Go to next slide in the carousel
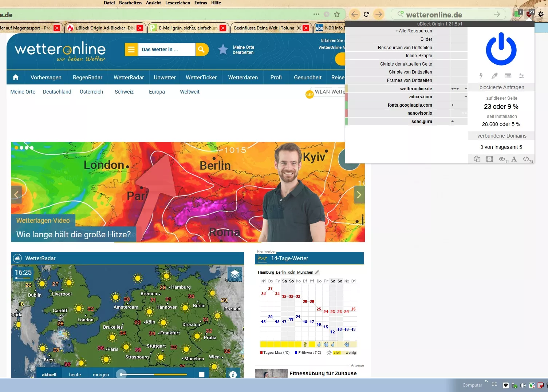The image size is (548, 392). pyautogui.click(x=359, y=195)
